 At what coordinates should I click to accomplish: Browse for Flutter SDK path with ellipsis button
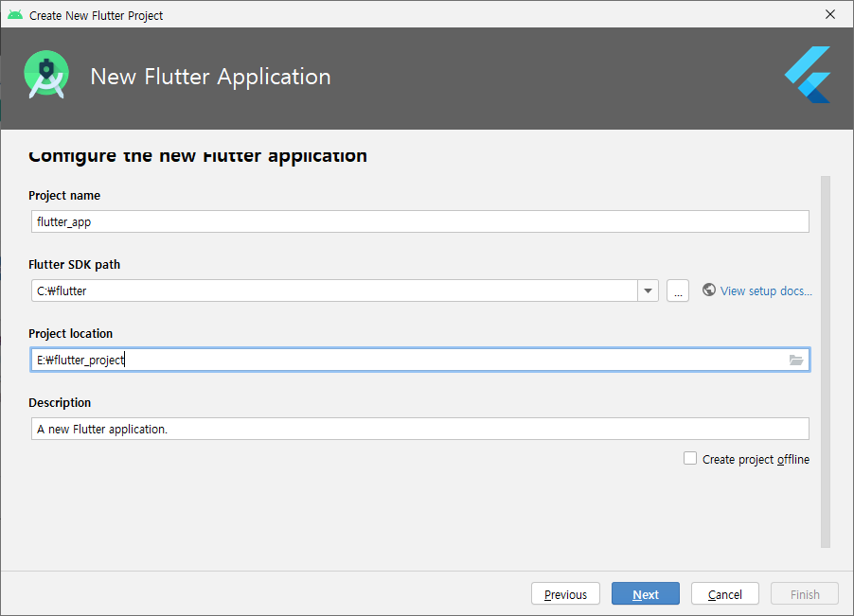click(x=678, y=290)
